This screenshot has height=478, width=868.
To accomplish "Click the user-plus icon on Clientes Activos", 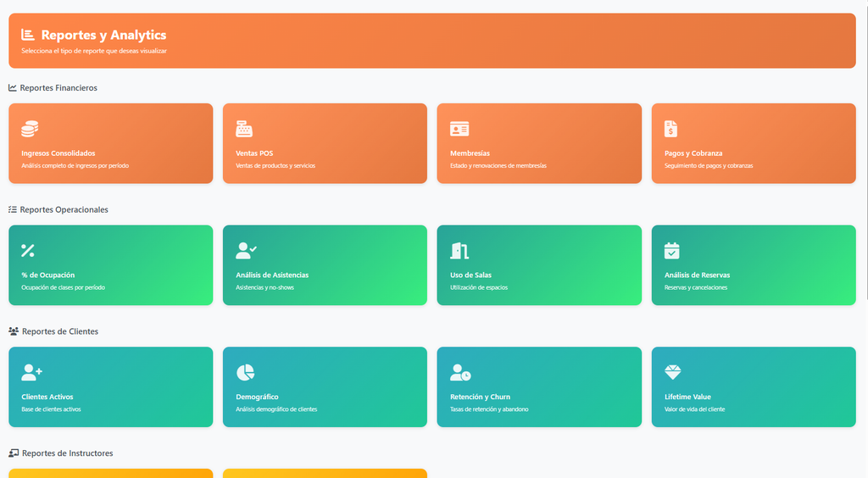I will coord(31,372).
